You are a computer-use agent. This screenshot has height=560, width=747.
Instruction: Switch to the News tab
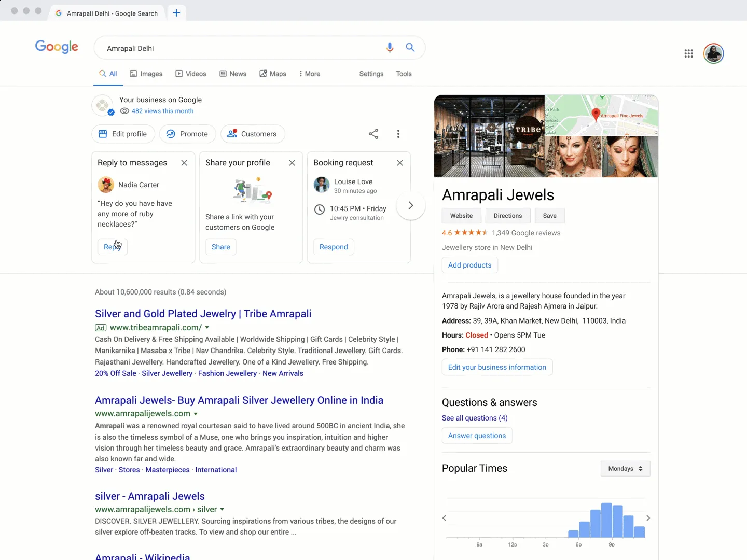pyautogui.click(x=233, y=74)
